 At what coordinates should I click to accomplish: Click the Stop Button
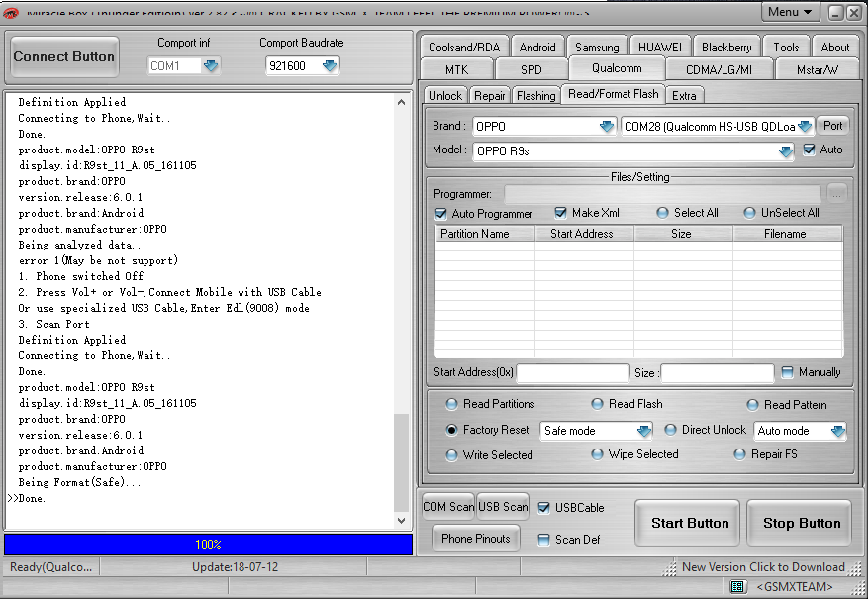click(x=799, y=523)
